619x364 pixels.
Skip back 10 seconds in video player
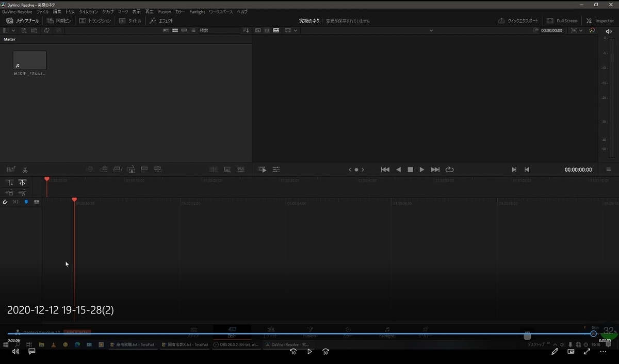(x=293, y=352)
